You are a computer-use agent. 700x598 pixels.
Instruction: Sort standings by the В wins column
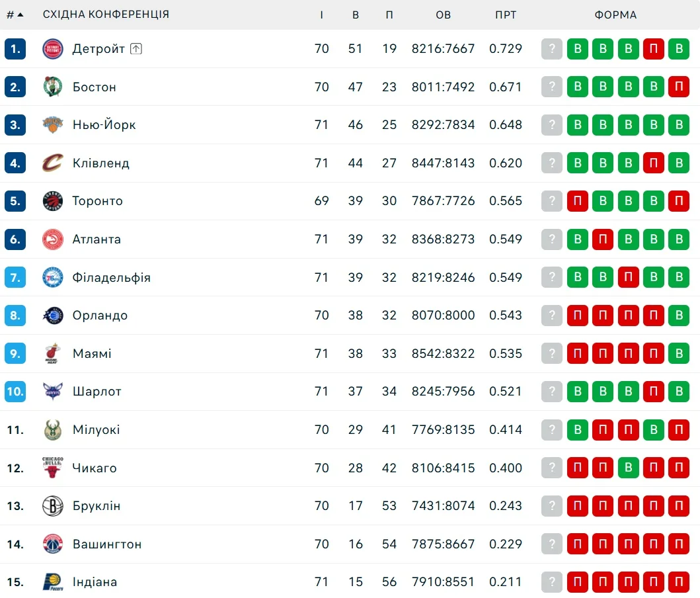tap(356, 15)
